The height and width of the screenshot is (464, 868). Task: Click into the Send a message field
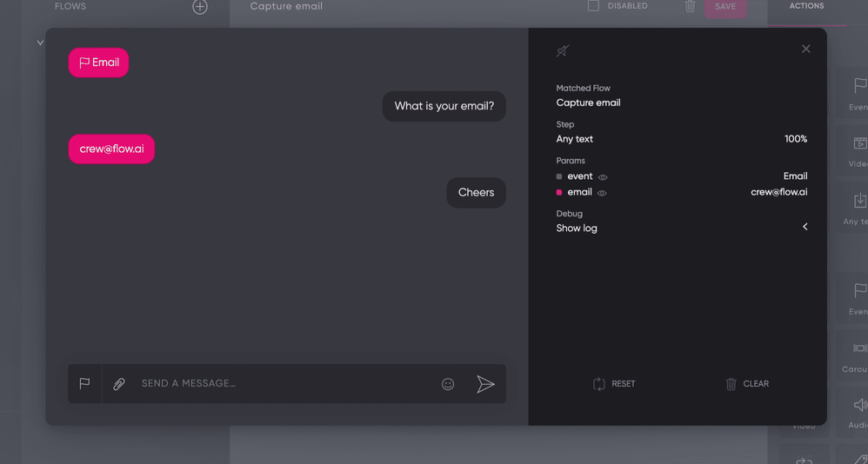285,383
